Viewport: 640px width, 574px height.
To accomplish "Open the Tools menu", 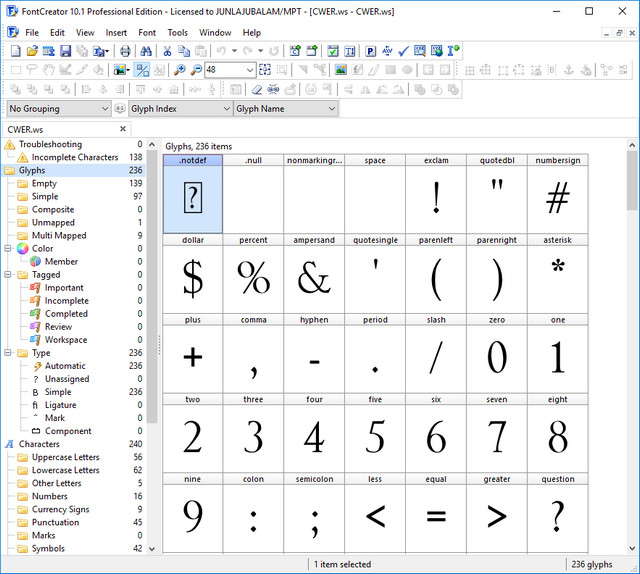I will point(177,32).
